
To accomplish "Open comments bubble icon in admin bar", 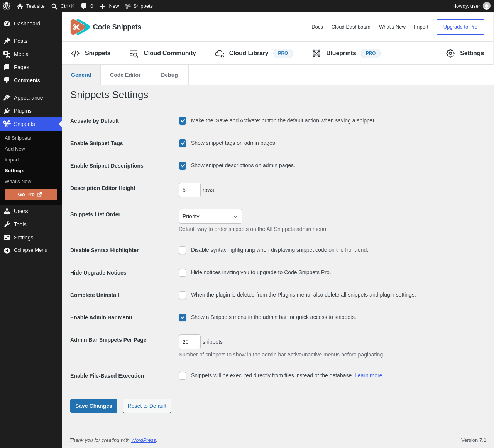I will point(84,6).
